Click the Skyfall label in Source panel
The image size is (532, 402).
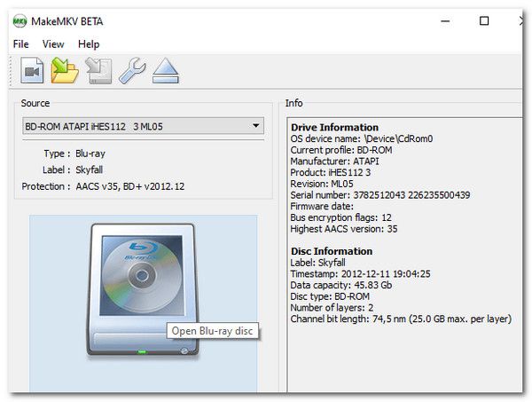click(89, 169)
